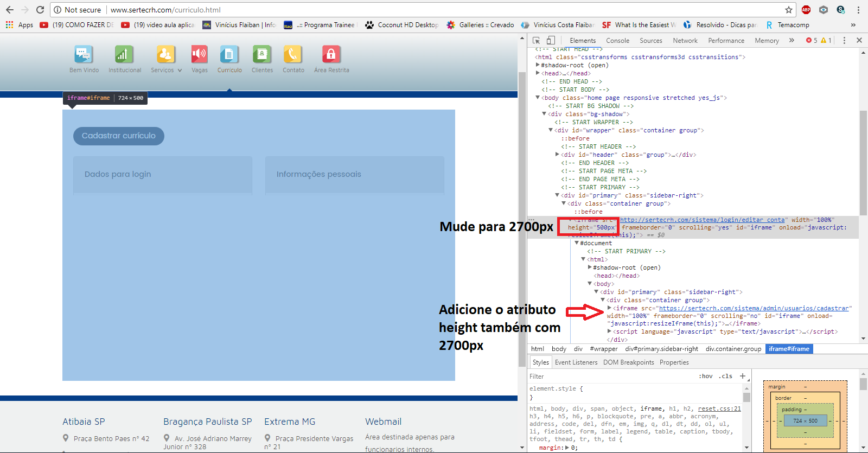Collapse the body node with class home page
The image size is (868, 453).
point(538,98)
